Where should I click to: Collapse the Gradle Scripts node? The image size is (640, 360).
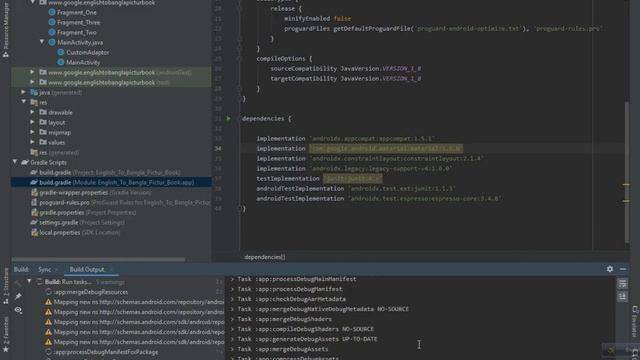click(15, 162)
